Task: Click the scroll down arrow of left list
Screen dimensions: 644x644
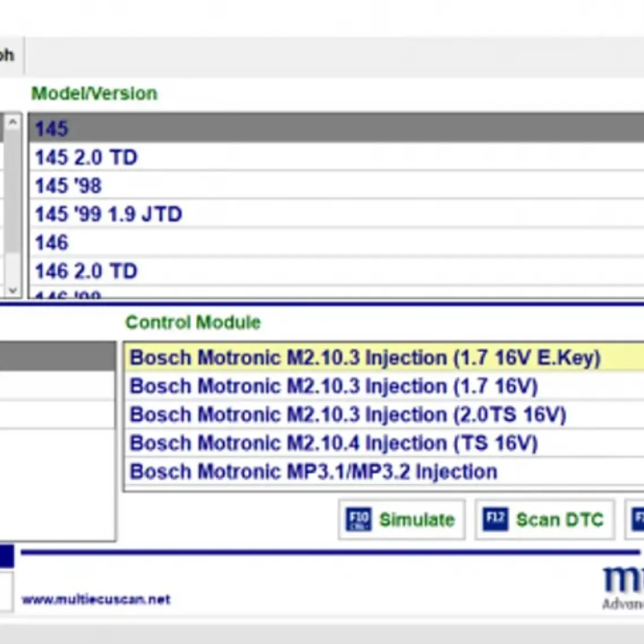Action: point(13,290)
